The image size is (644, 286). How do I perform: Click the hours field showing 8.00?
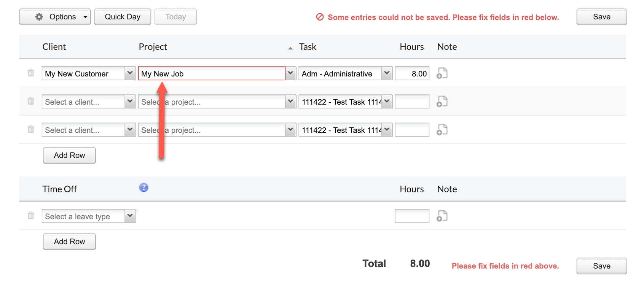[412, 73]
